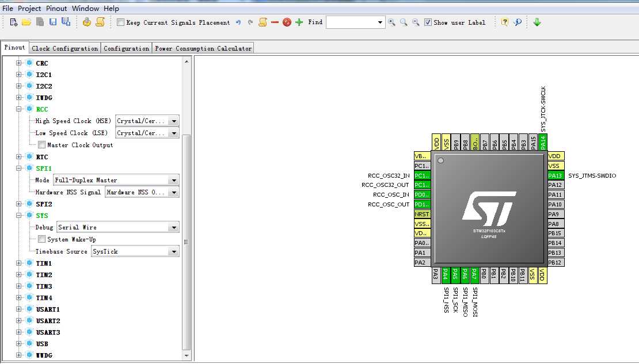Select the CRC peripheral label
The height and width of the screenshot is (364, 639).
(42, 63)
